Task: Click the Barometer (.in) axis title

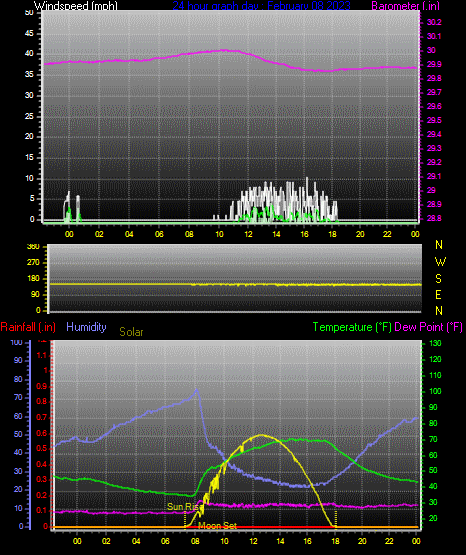Action: pos(405,6)
